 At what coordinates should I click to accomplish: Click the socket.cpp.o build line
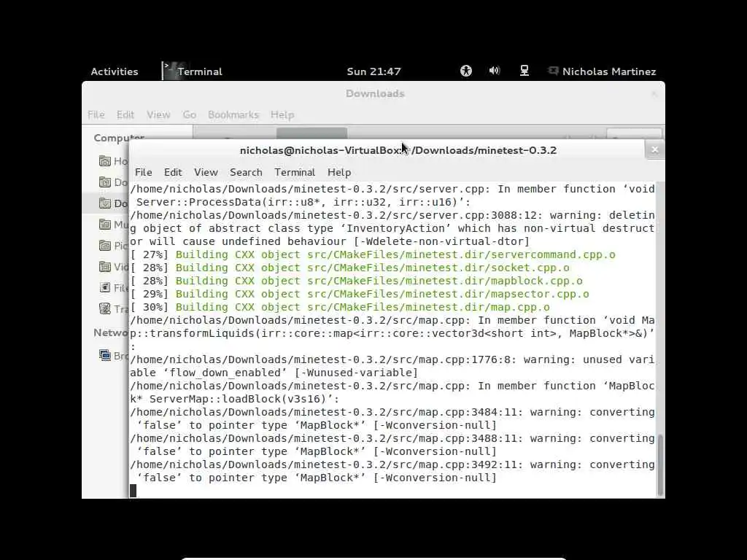pyautogui.click(x=350, y=268)
